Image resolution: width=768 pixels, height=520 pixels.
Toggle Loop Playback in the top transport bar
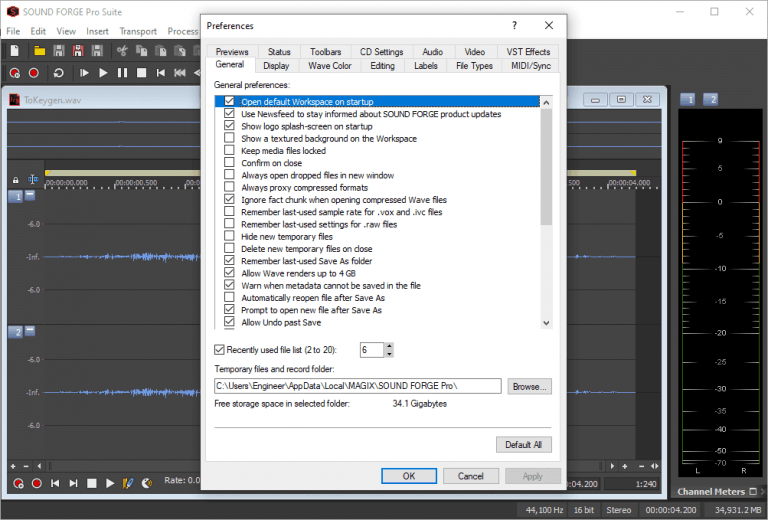pos(58,73)
